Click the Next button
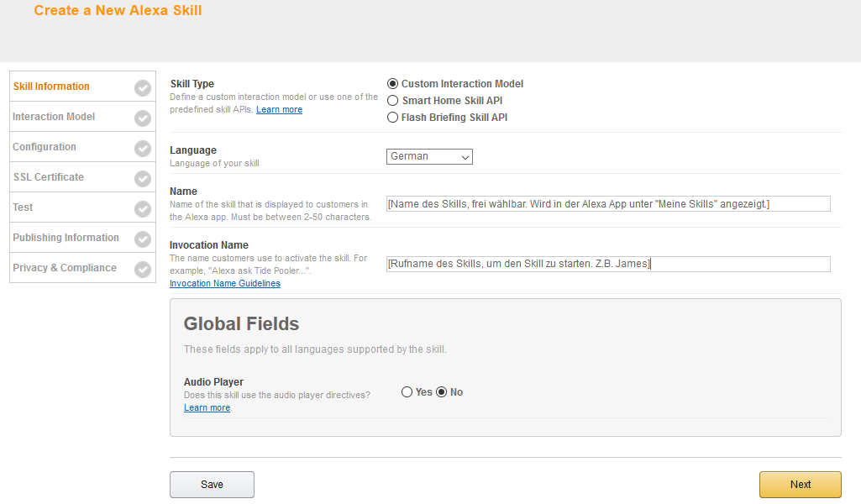861x504 pixels. (800, 484)
